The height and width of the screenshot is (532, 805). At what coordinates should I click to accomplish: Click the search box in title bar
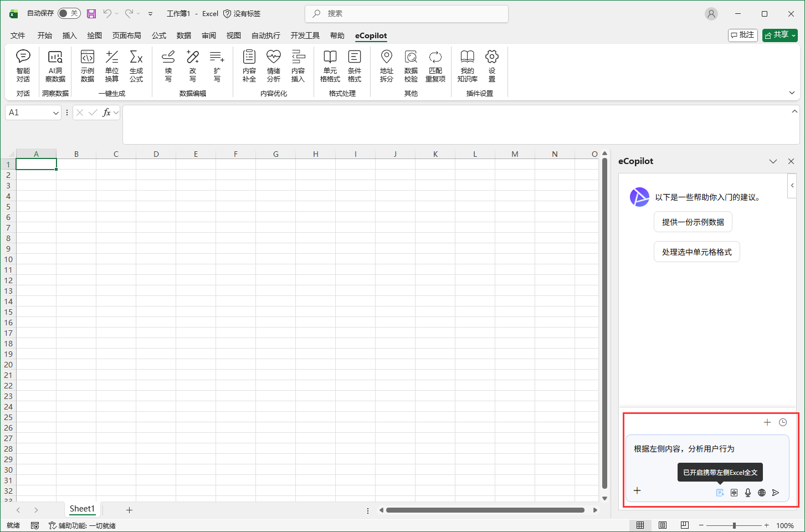click(x=407, y=14)
